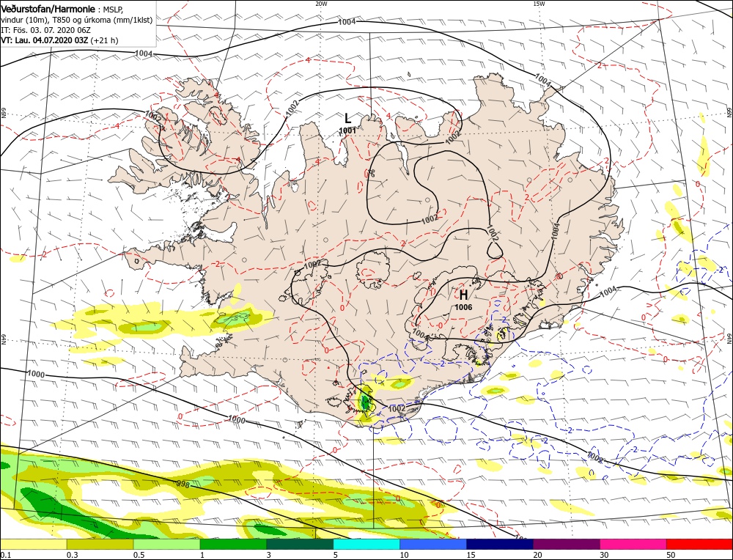This screenshot has height=560, width=733.
Task: Click the dark green 3–5 mm legend swatch
Action: point(300,544)
